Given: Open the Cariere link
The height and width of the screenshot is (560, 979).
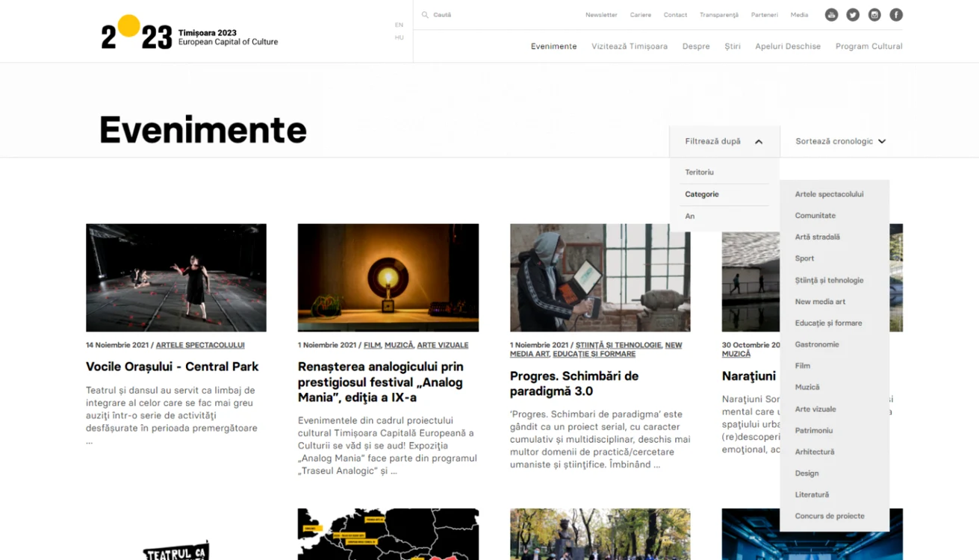Looking at the screenshot, I should (x=641, y=15).
